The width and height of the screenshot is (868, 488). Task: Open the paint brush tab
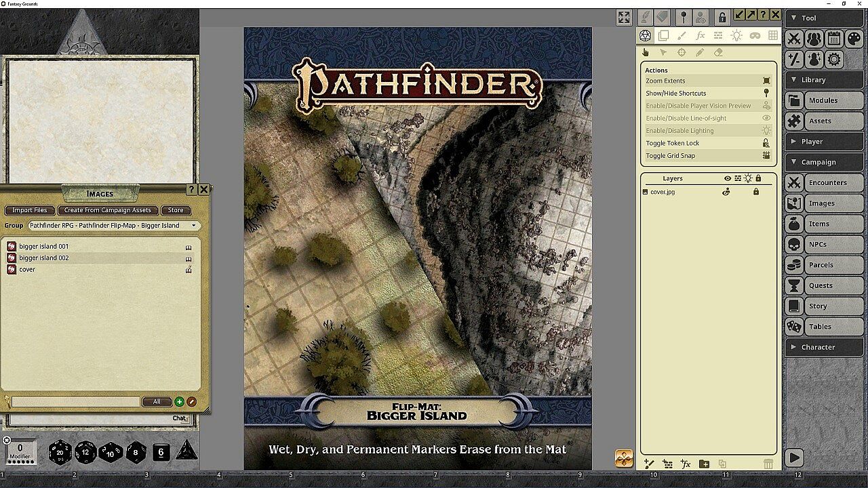[x=682, y=36]
